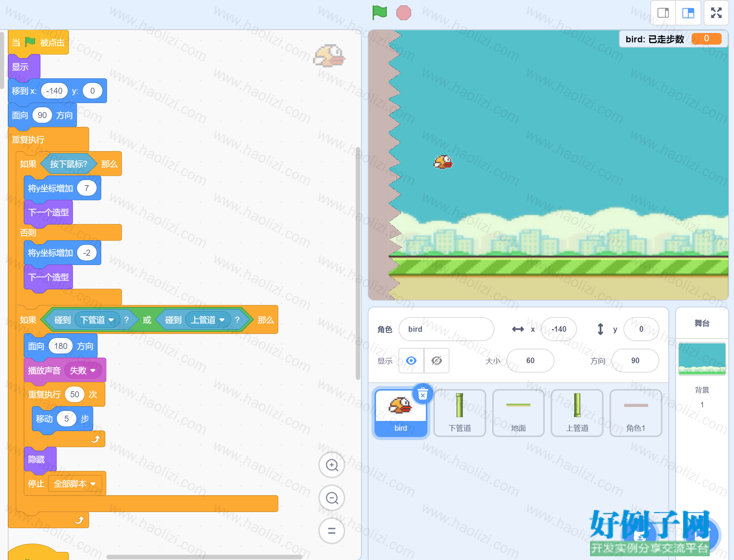Click the 下一个造型 block under 将y坐标增加 7

[x=48, y=212]
